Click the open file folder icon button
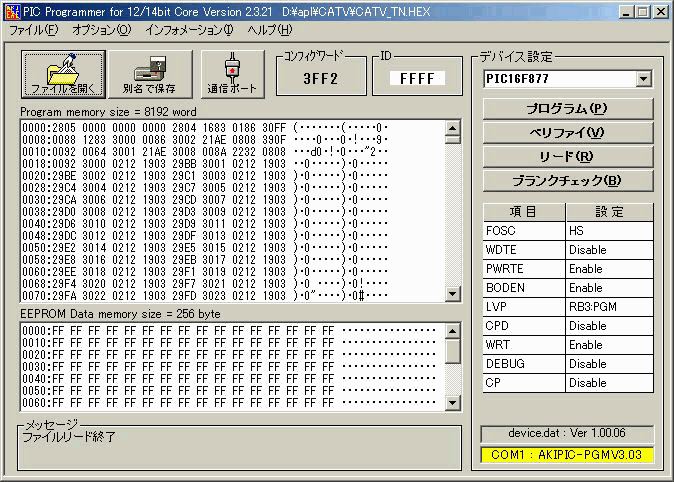The height and width of the screenshot is (482, 674). pyautogui.click(x=63, y=74)
